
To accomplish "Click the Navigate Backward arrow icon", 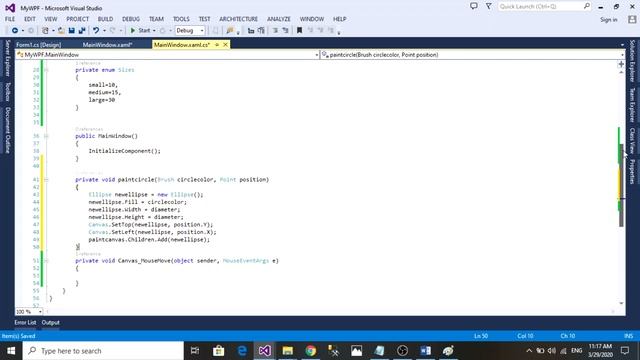I will tap(15, 30).
